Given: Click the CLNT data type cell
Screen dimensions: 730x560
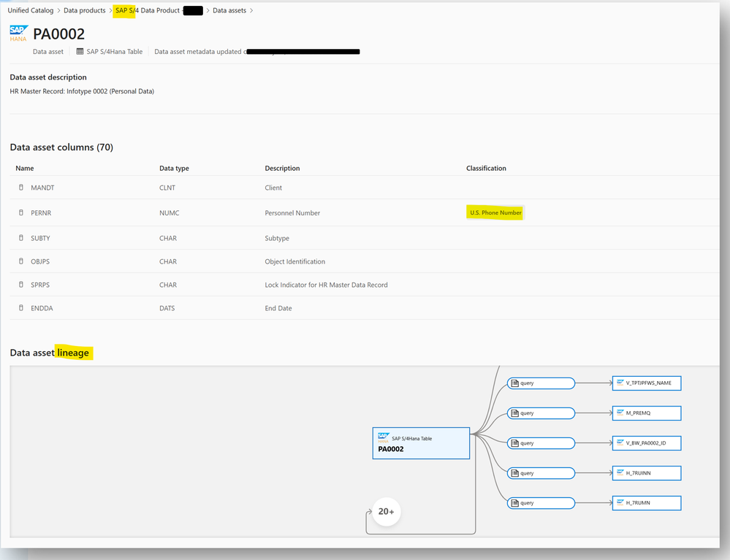Looking at the screenshot, I should (167, 188).
